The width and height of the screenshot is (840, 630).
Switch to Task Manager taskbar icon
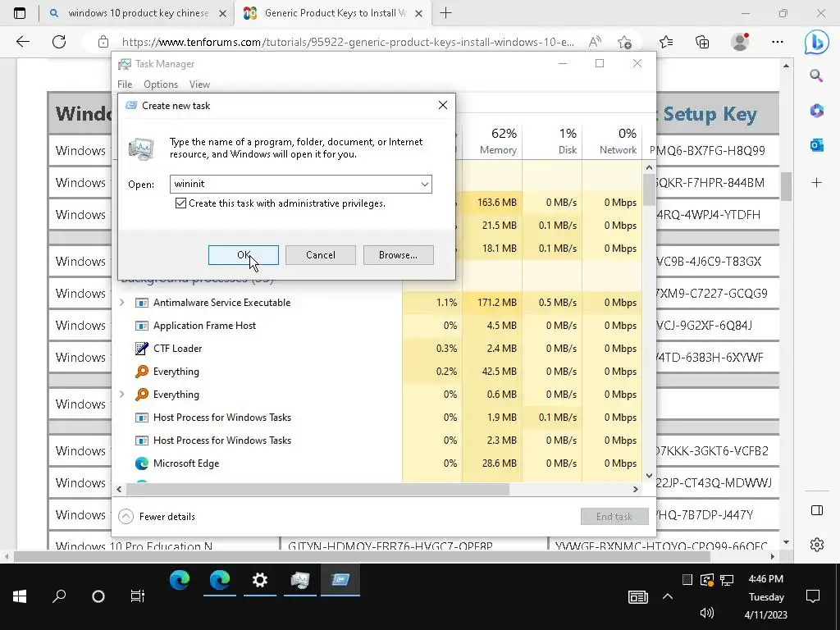point(300,580)
